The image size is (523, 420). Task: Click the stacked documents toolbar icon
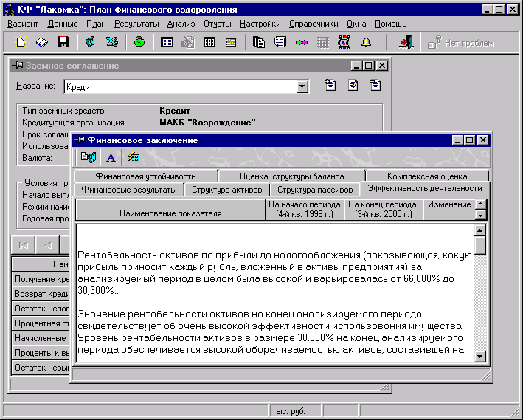(258, 42)
